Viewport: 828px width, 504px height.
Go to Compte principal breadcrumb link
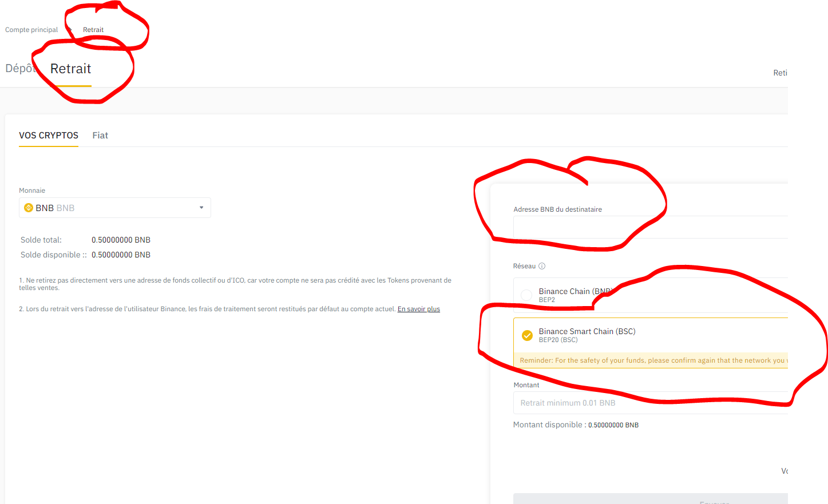31,30
